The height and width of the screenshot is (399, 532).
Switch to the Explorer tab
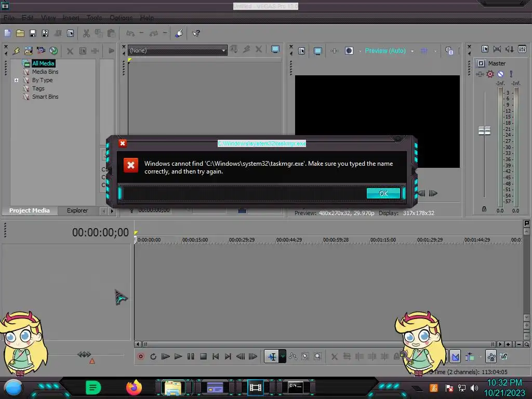tap(77, 210)
